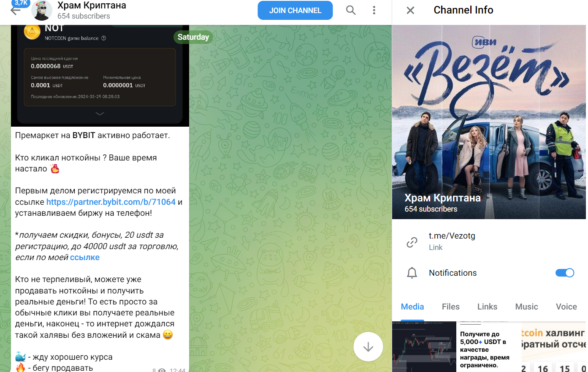
Task: Open the Везёт channel cover photo
Action: (x=489, y=122)
